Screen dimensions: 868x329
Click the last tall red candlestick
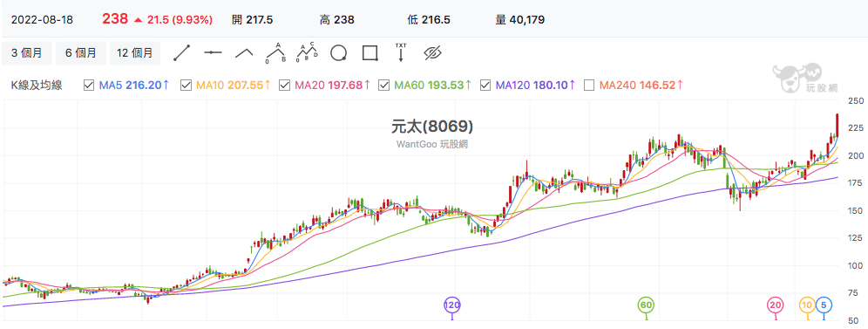(837, 125)
